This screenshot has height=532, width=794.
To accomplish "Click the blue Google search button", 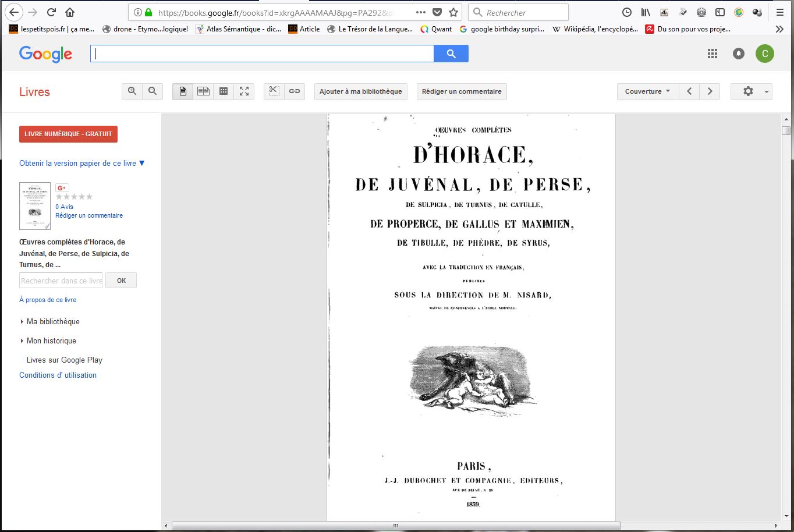I will [x=451, y=54].
